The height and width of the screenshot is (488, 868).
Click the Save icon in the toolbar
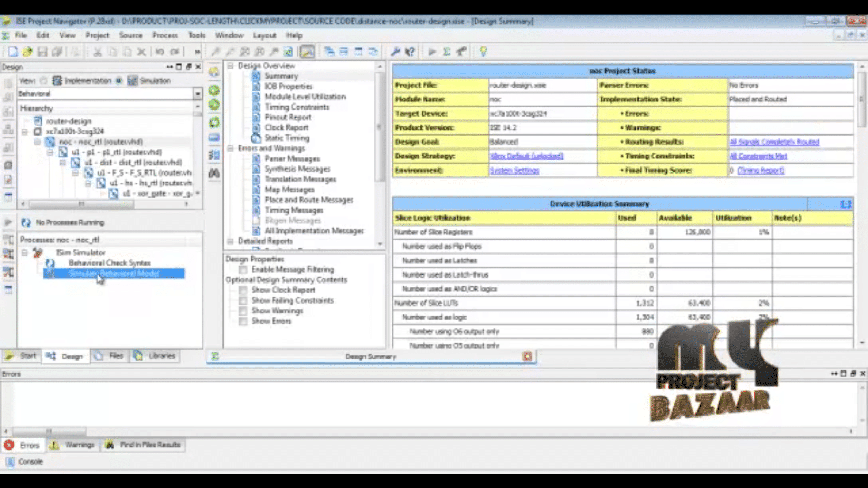[42, 52]
